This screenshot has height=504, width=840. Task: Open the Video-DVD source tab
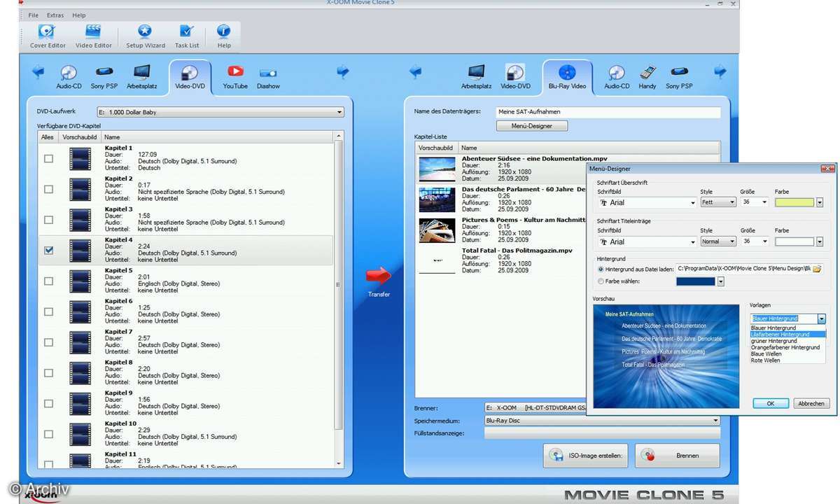190,77
